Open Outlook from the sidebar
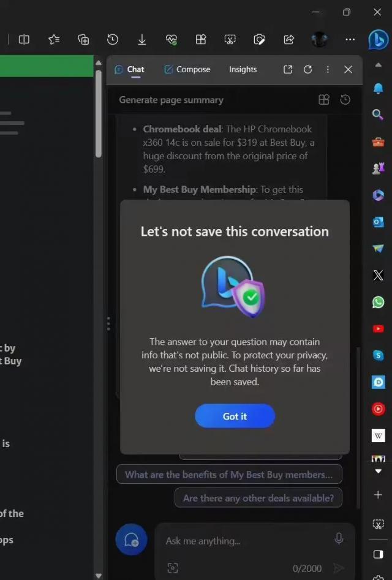 (378, 222)
